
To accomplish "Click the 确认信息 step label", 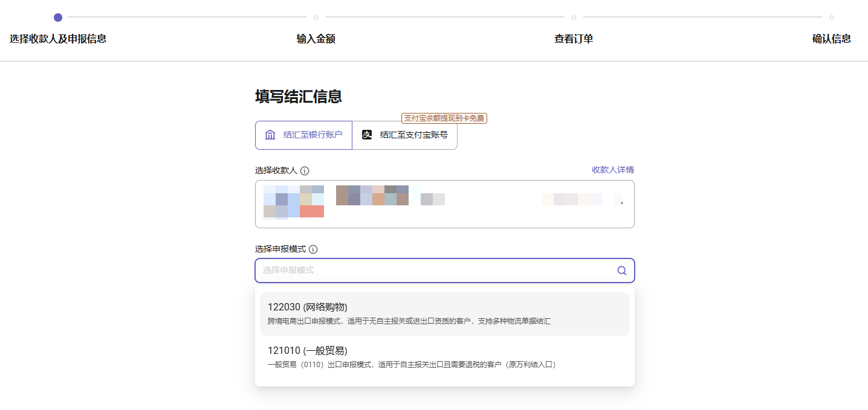I will point(831,39).
